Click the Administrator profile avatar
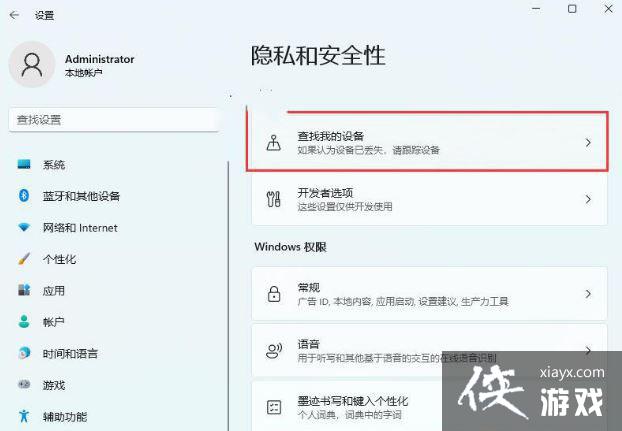Image resolution: width=622 pixels, height=431 pixels. point(32,65)
